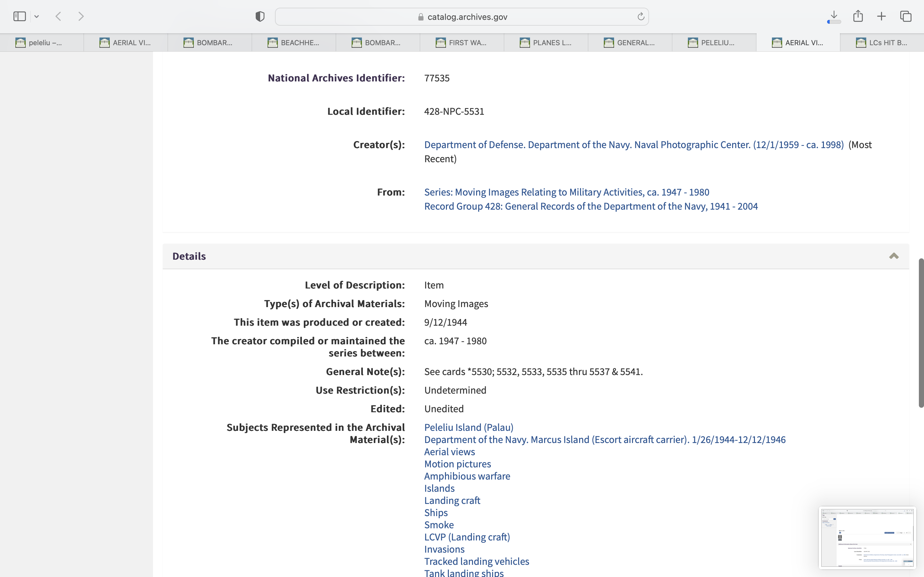
Task: Open Series: Moving Images Relating link
Action: coord(566,192)
